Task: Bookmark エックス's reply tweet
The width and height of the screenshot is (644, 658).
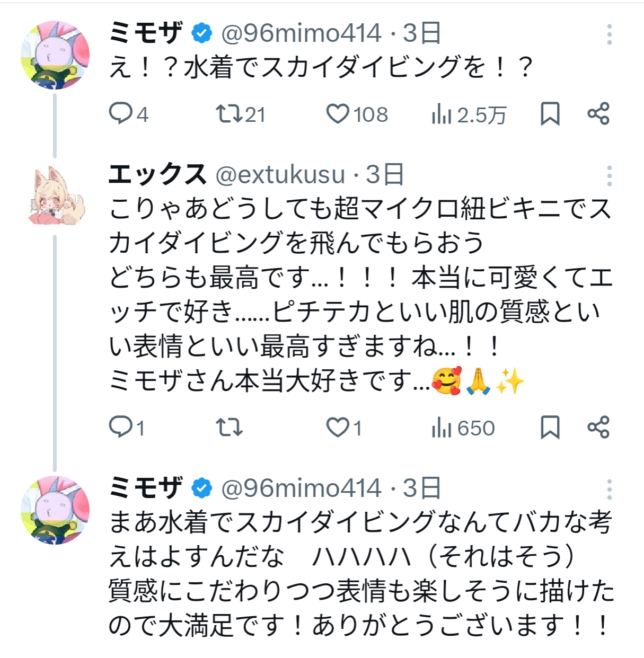Action: point(550,427)
